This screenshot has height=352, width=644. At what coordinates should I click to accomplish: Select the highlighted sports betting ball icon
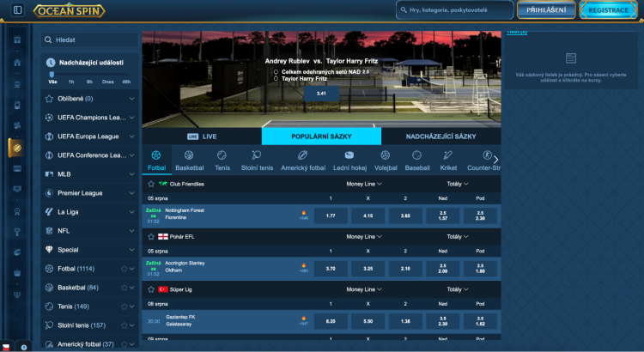[17, 148]
